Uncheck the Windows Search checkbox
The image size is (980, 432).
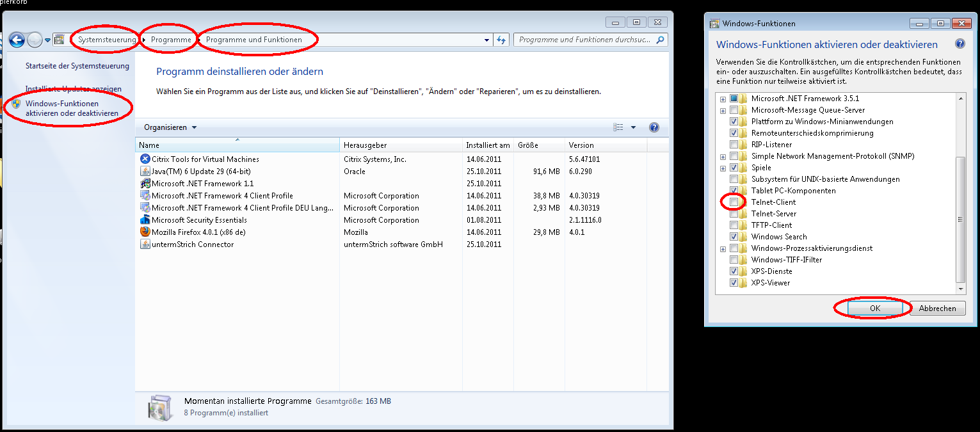tap(734, 237)
